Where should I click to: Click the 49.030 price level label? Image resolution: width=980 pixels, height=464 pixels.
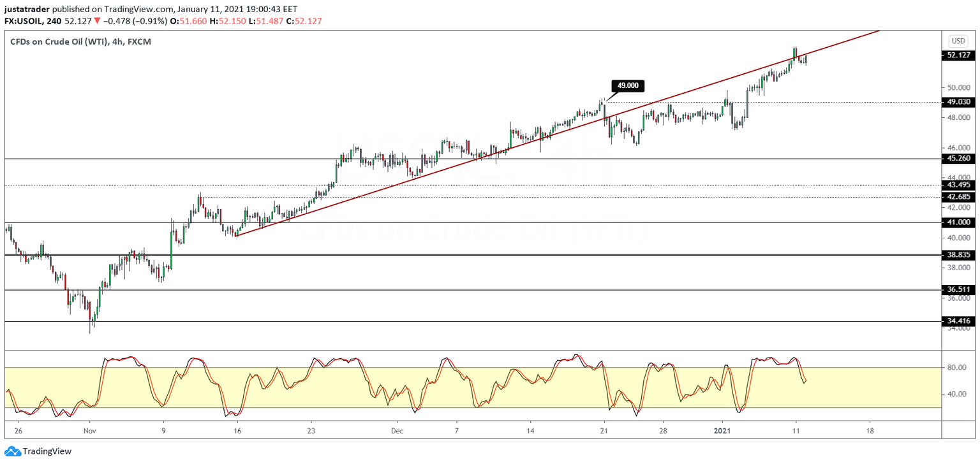pyautogui.click(x=959, y=101)
